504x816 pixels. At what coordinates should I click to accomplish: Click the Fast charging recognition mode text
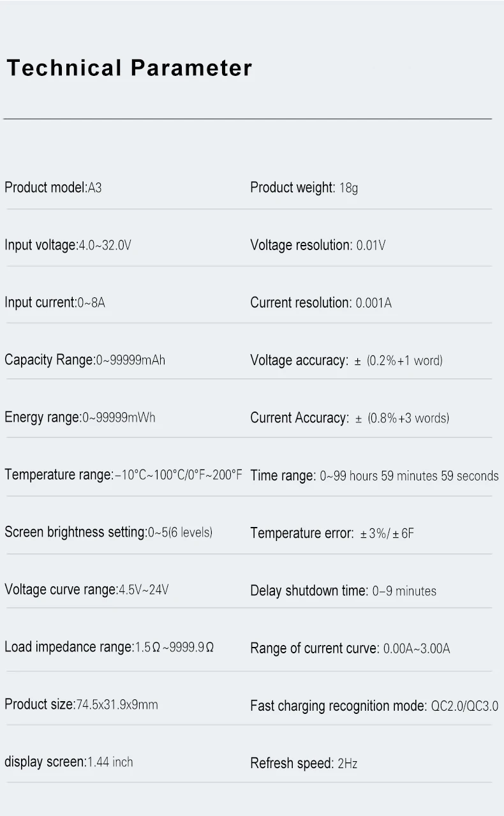pyautogui.click(x=374, y=706)
